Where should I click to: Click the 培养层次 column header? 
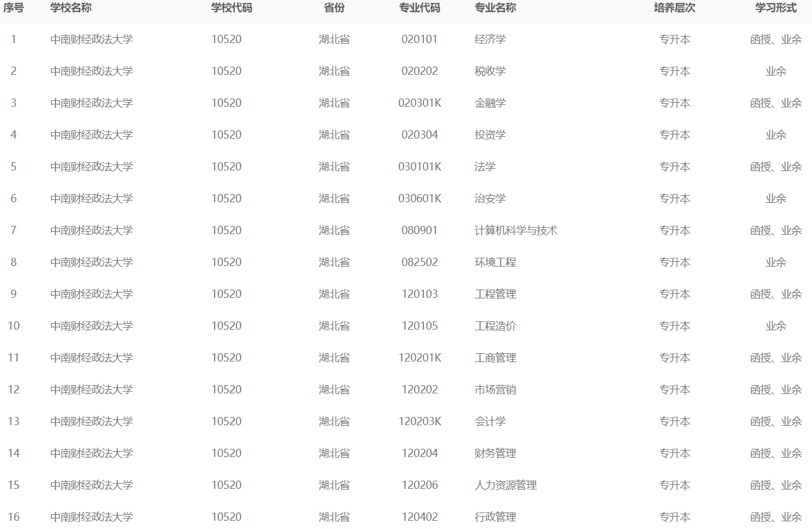click(675, 8)
